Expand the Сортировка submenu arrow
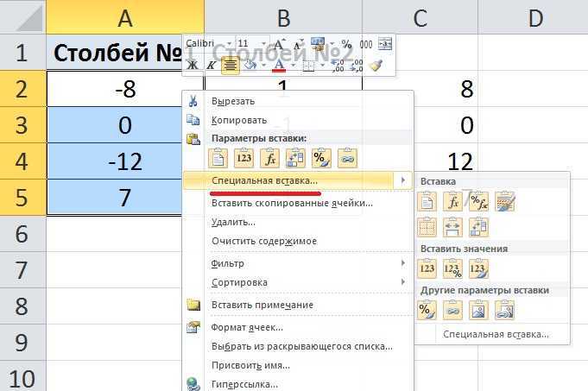The height and width of the screenshot is (391, 588). pos(403,281)
